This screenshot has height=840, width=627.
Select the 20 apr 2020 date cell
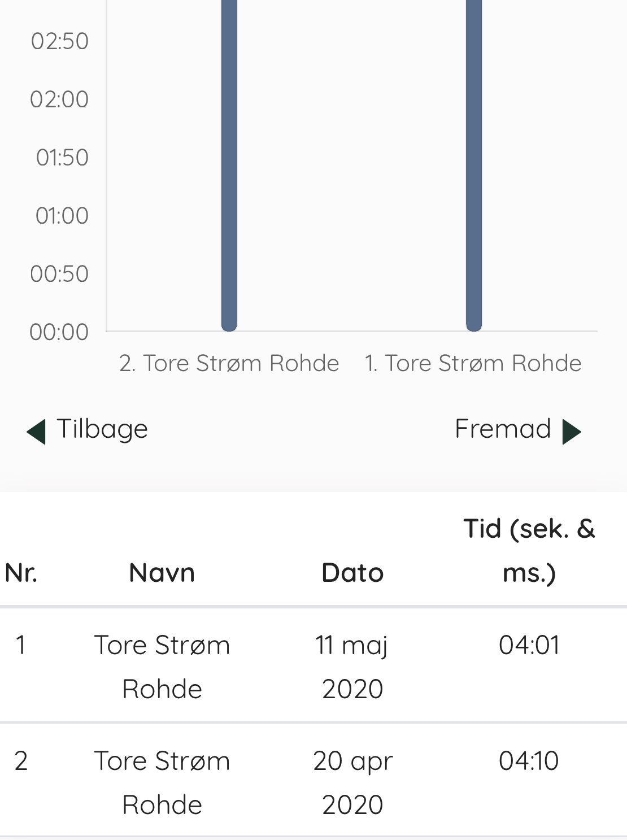pos(352,783)
